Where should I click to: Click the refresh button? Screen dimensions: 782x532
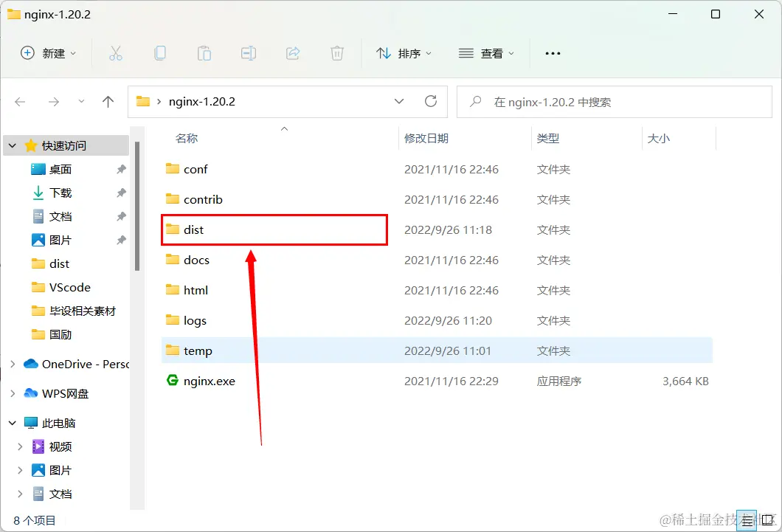tap(431, 102)
